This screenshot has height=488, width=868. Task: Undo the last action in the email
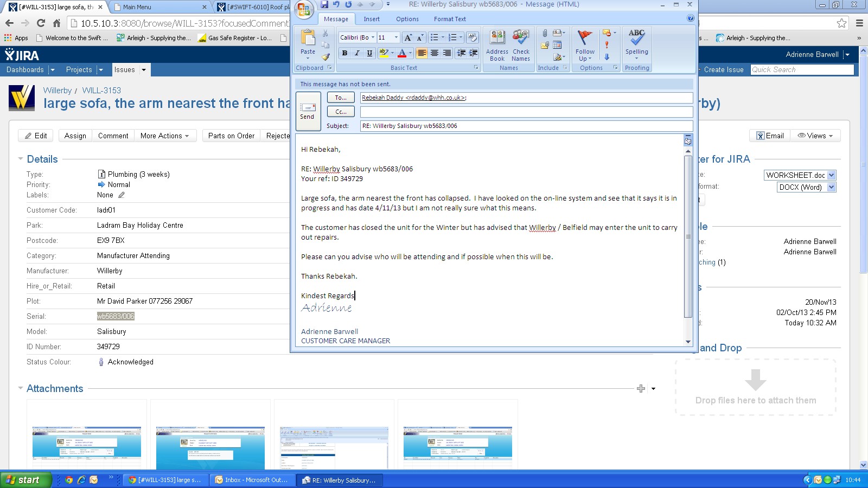coord(336,4)
